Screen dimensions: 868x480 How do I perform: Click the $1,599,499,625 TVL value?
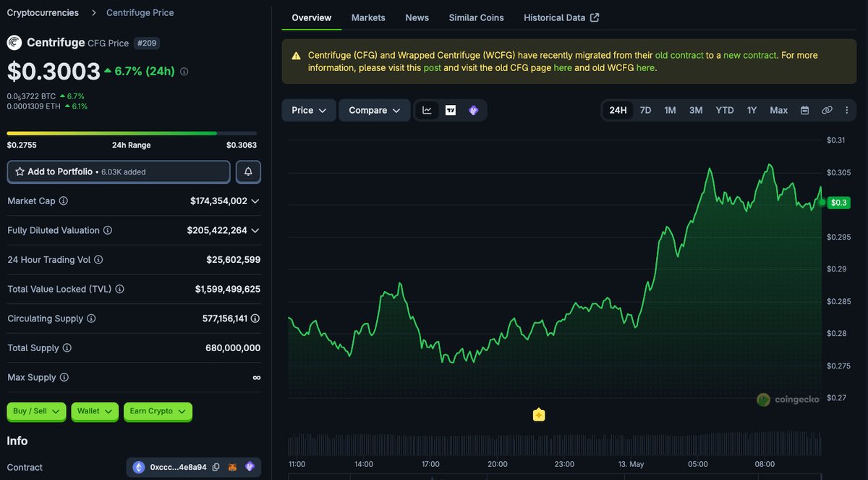pyautogui.click(x=228, y=289)
